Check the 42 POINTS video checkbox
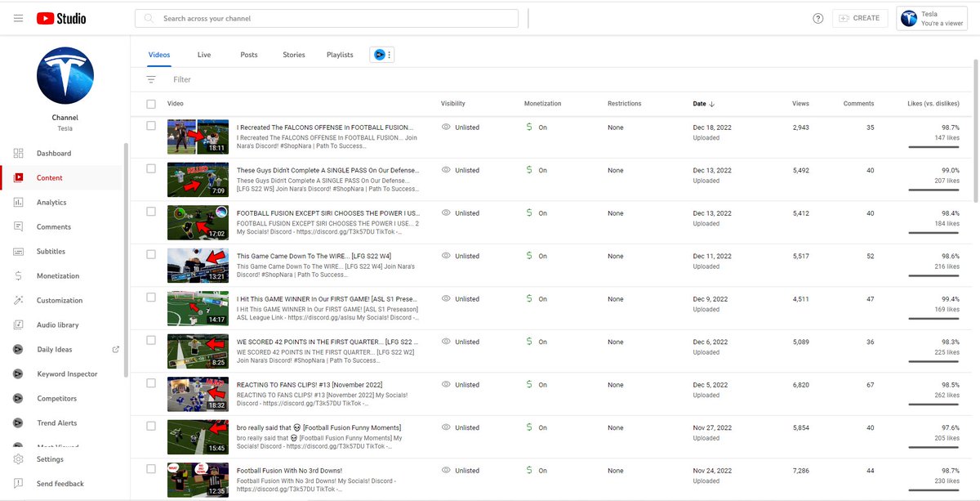This screenshot has height=501, width=980. click(x=151, y=340)
